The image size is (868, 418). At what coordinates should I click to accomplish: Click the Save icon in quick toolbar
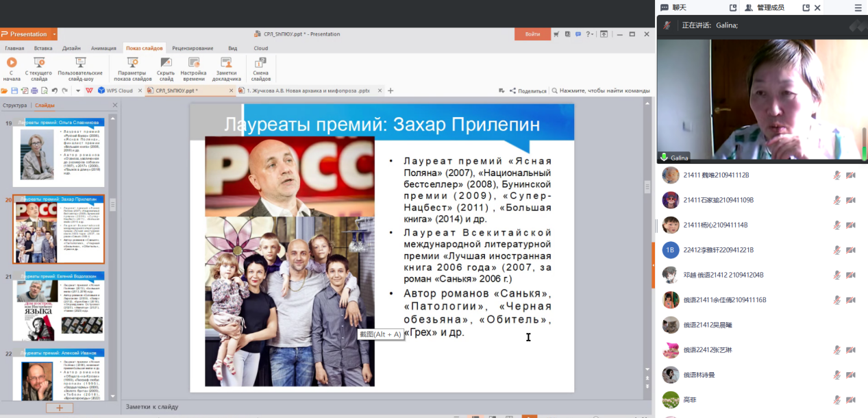(14, 90)
